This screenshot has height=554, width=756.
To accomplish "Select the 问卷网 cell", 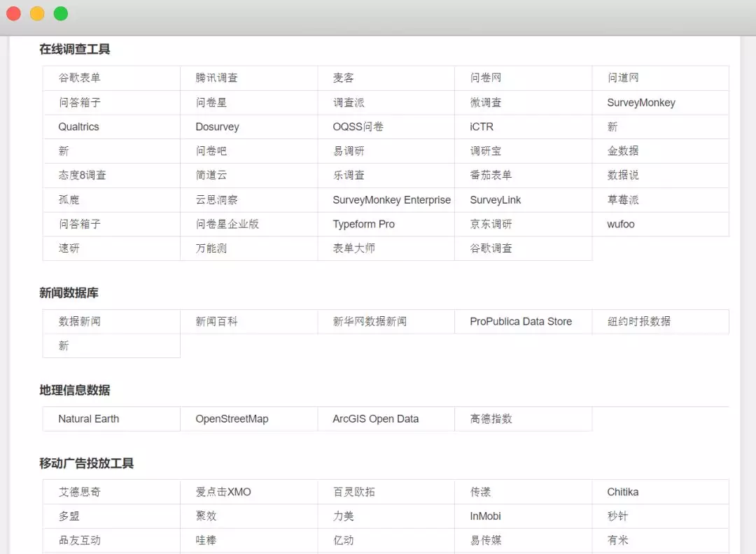I will [486, 78].
